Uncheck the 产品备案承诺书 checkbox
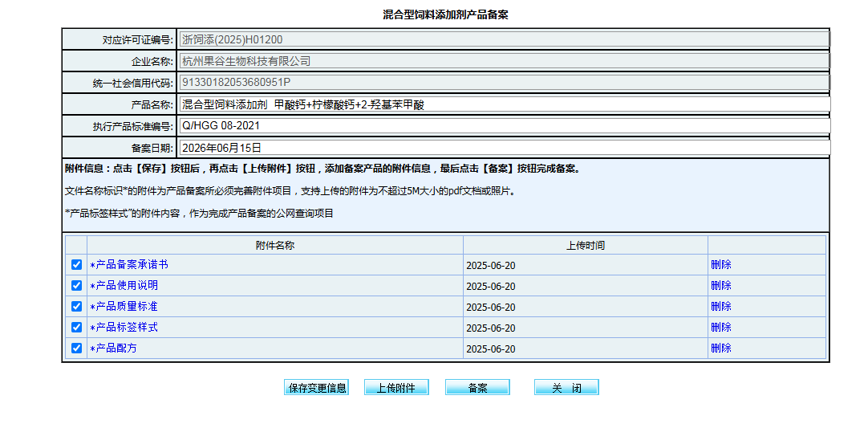Screen dimensions: 868x424 tap(76, 265)
